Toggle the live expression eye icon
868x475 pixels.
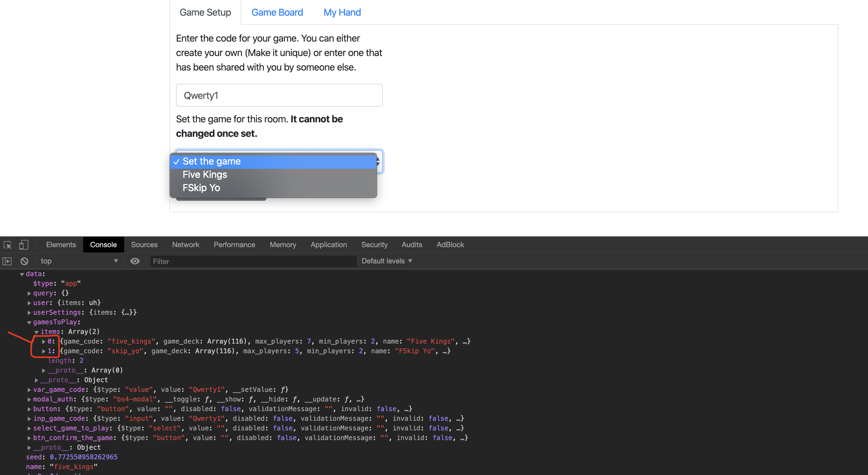135,261
